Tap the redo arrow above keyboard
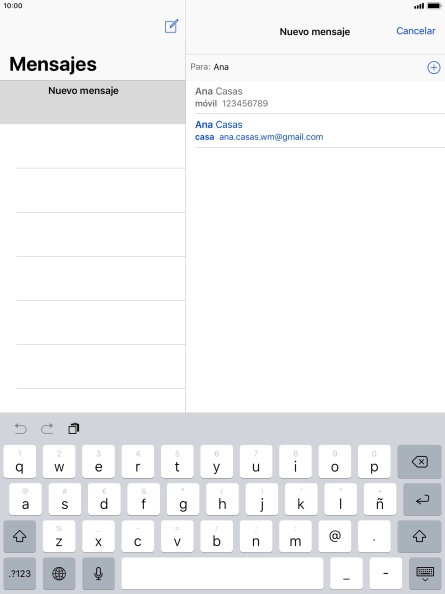Screen dimensions: 445x594 (x=47, y=429)
